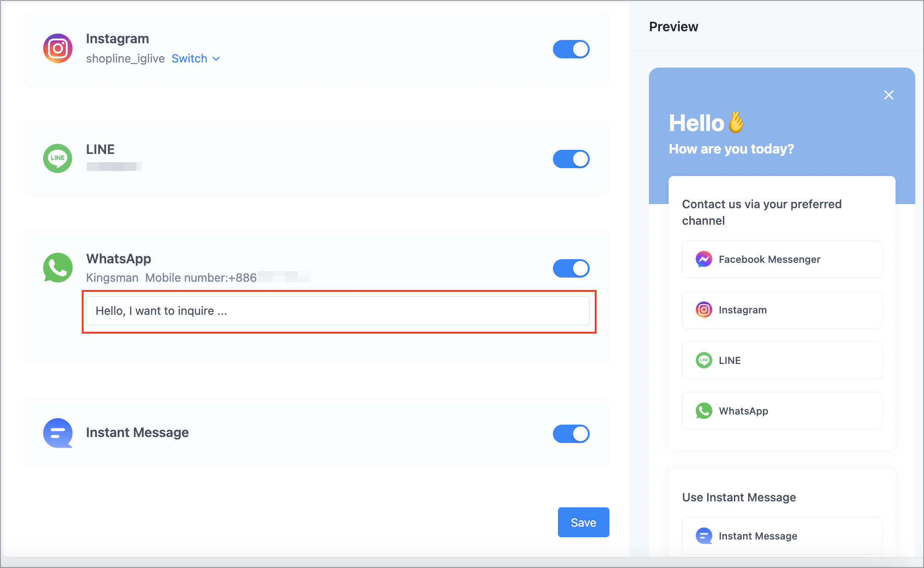Click the Instant Message icon in settings list
This screenshot has width=924, height=568.
tap(57, 432)
